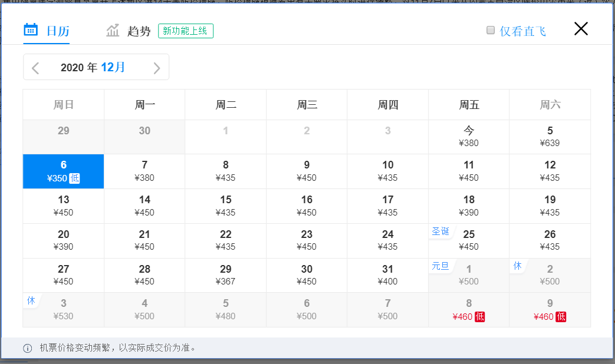This screenshot has width=615, height=364.
Task: Select December 28 priced ¥450
Action: click(x=144, y=275)
